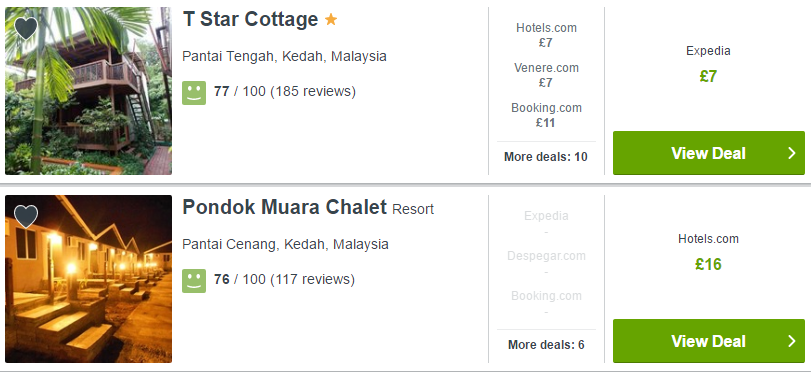This screenshot has width=811, height=372.
Task: Open Pondok Muara Chalet hotel title
Action: pos(284,207)
